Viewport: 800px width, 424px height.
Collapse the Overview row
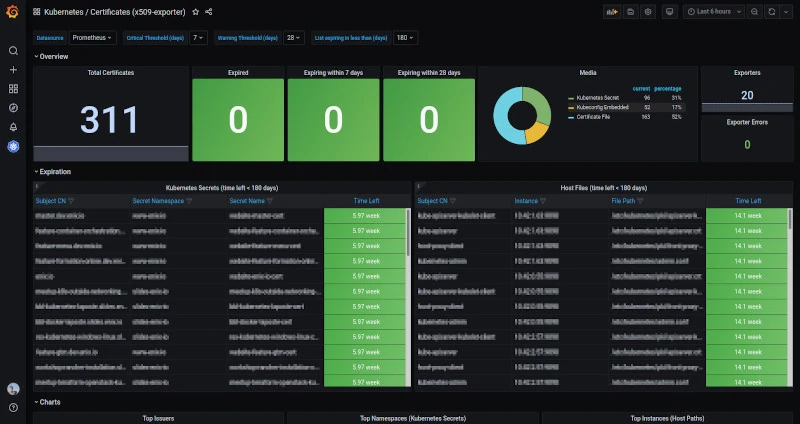(51, 57)
